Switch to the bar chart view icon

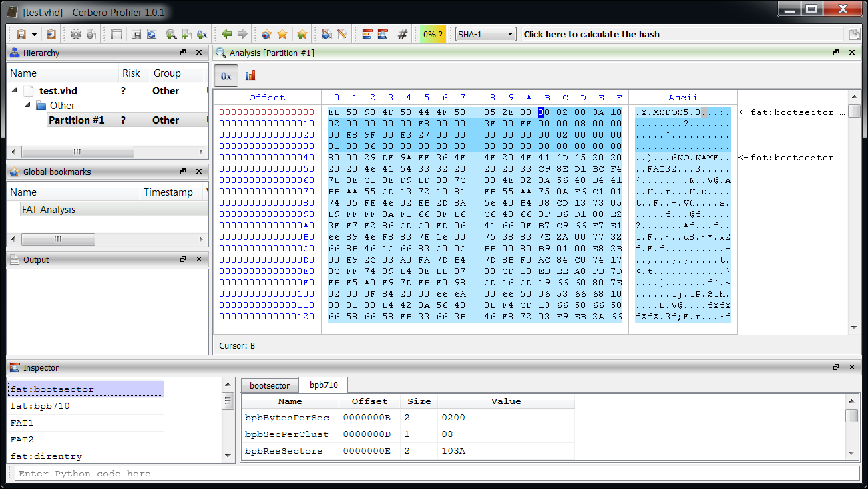click(x=250, y=76)
